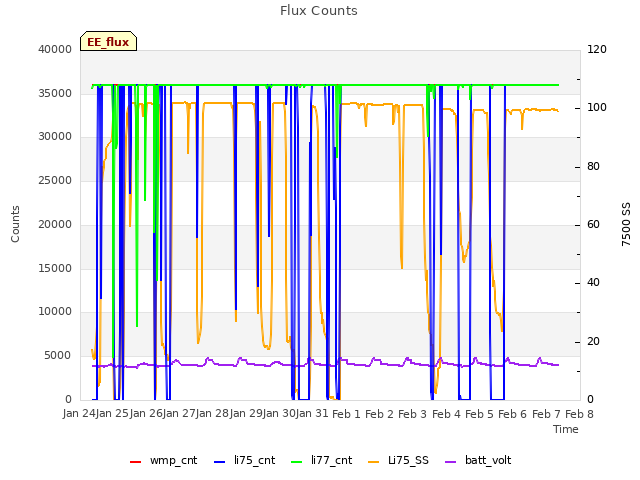Click the 25000 tick label on Counts axis
640x480 pixels.
(x=55, y=180)
